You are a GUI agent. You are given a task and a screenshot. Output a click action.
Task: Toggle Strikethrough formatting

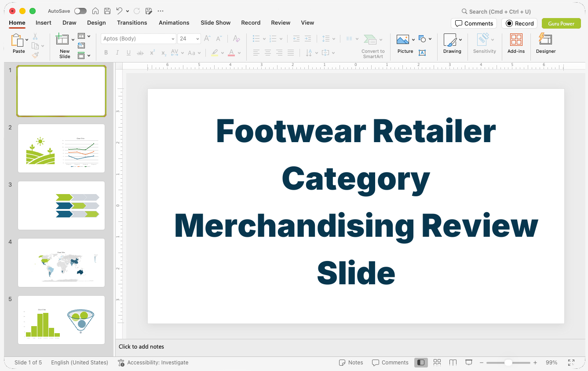pos(140,53)
